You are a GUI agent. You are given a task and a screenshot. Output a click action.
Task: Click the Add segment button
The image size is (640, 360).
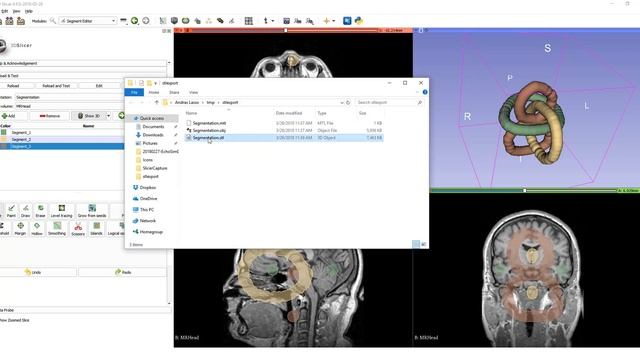pyautogui.click(x=12, y=116)
